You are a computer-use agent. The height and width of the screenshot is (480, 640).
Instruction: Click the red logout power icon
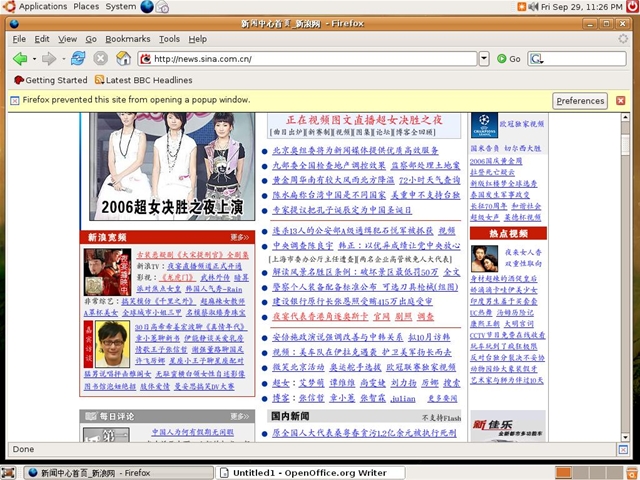(x=632, y=6)
